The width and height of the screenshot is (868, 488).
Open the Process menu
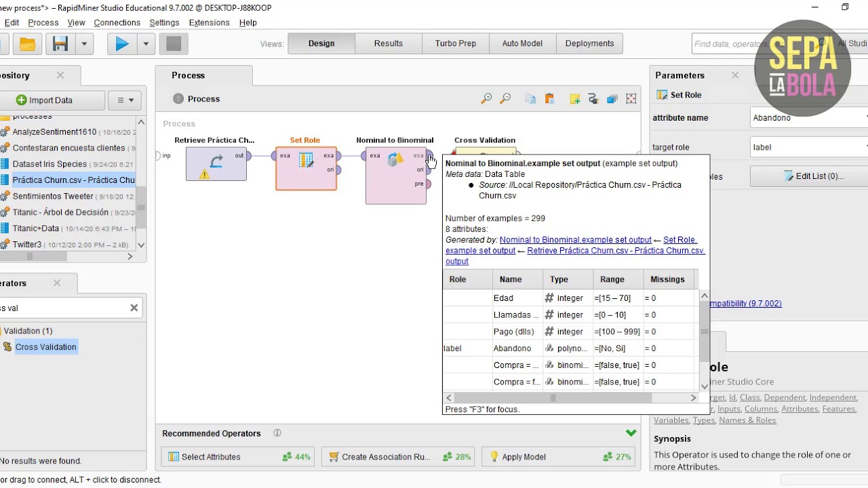pos(43,22)
